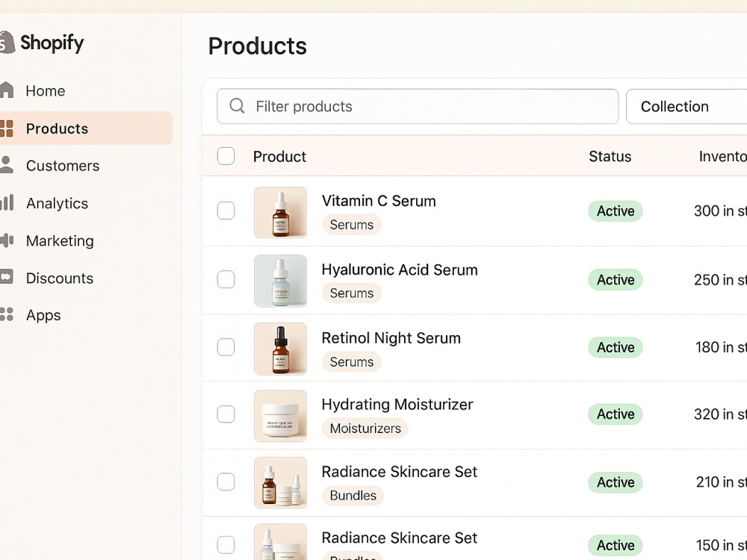Screen dimensions: 747x560
Task: Tick the Hydrating Moisturizer checkbox
Action: [226, 414]
